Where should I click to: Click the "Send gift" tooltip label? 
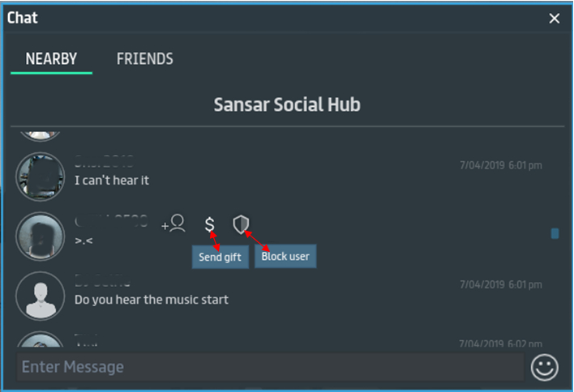(221, 257)
